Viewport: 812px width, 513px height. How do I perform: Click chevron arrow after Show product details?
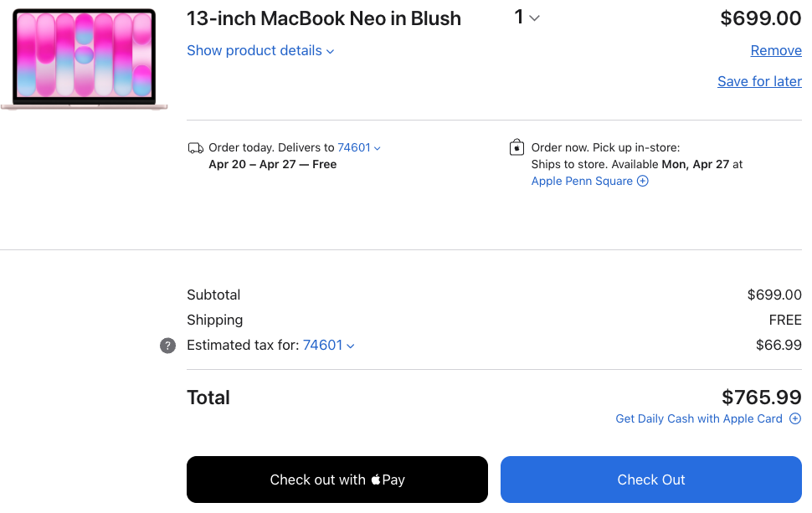330,51
